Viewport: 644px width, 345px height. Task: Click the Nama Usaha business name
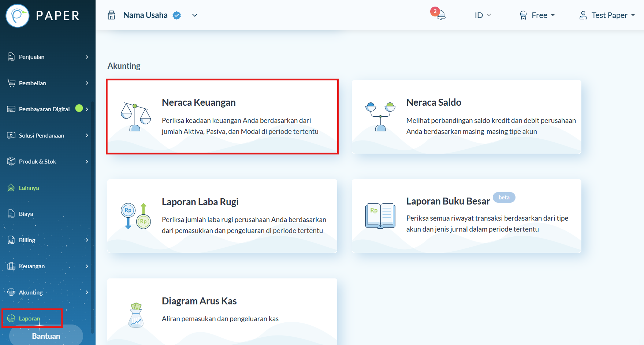point(145,15)
